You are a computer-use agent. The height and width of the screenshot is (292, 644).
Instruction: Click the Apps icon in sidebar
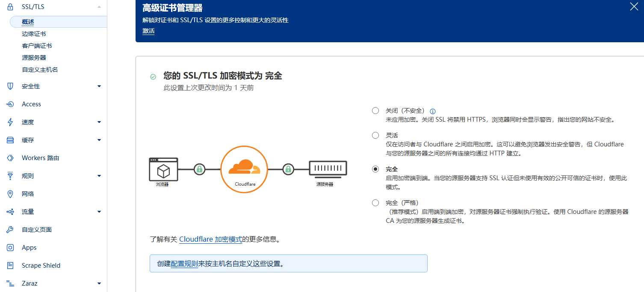pyautogui.click(x=10, y=248)
